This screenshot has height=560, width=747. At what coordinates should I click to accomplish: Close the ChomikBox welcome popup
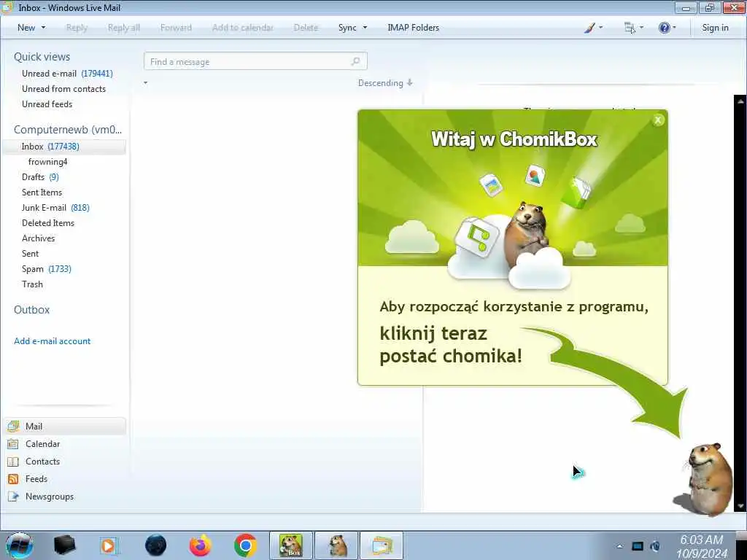(658, 120)
